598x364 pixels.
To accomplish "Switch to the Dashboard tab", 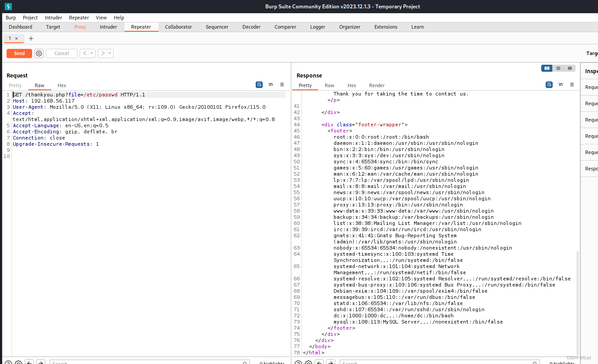I will [x=21, y=27].
